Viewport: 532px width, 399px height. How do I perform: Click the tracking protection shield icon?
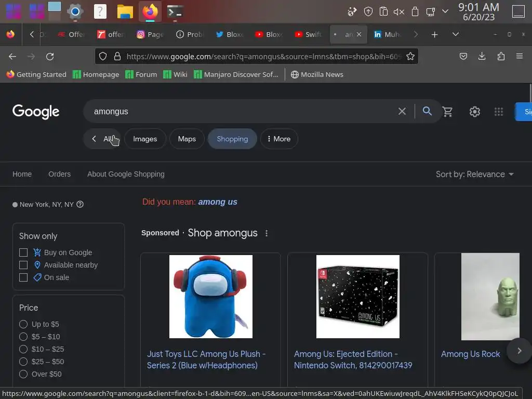[103, 56]
